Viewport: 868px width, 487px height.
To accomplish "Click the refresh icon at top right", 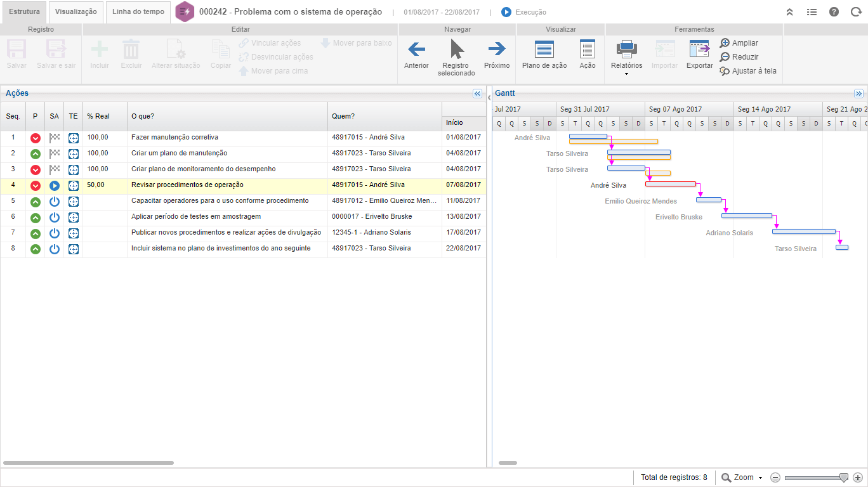I will [856, 12].
